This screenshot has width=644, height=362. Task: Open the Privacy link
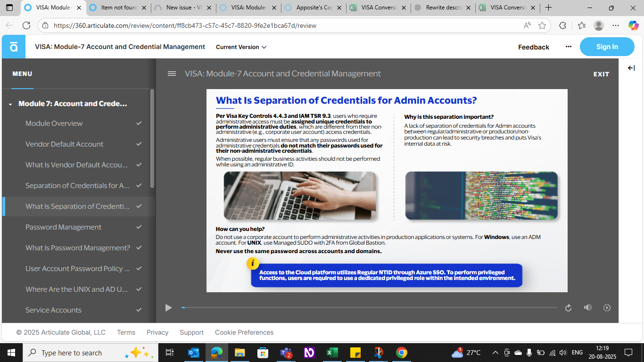click(x=157, y=332)
